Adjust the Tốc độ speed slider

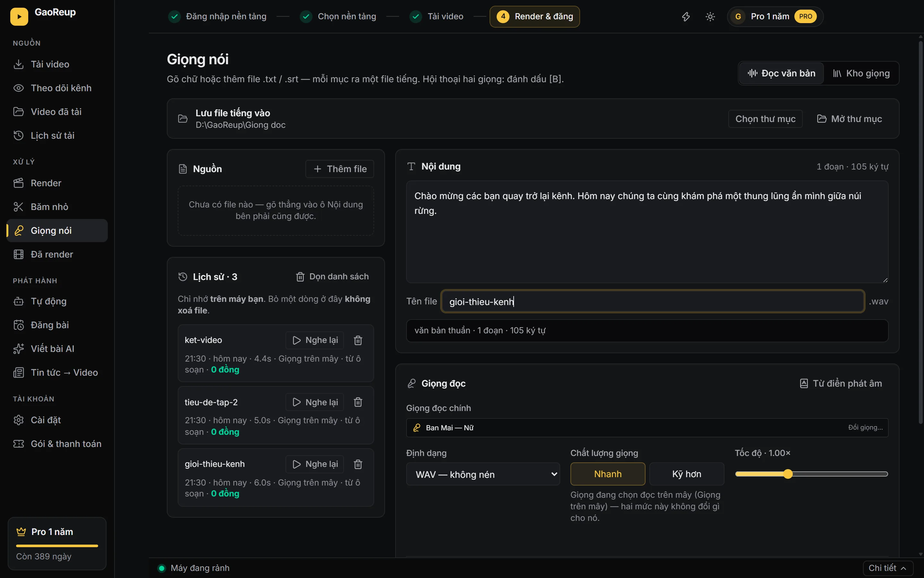coord(811,474)
